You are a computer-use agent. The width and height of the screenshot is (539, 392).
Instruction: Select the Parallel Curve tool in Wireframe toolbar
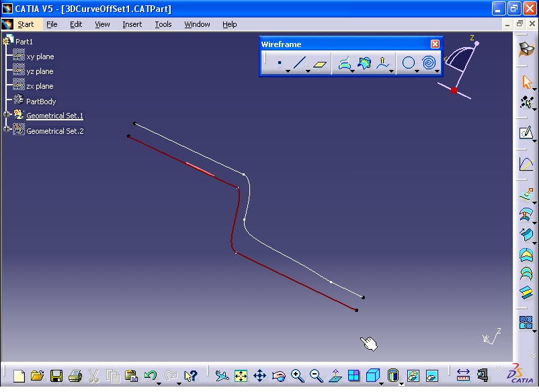382,63
